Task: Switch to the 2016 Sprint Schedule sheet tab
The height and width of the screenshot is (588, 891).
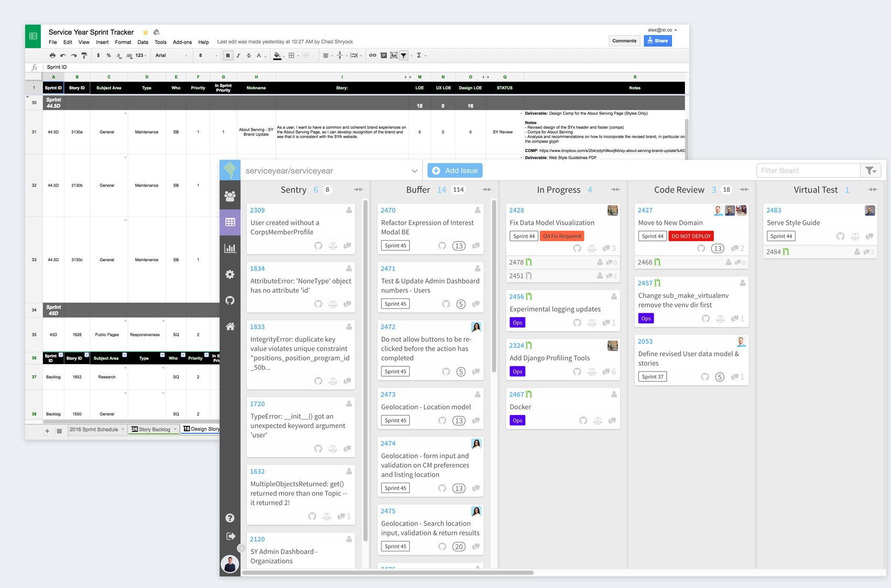Action: 94,429
